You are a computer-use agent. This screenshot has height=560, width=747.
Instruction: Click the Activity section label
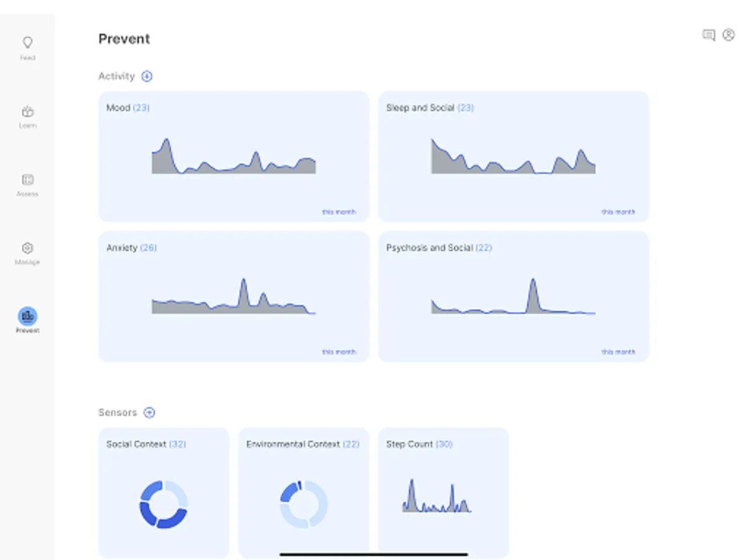point(116,76)
